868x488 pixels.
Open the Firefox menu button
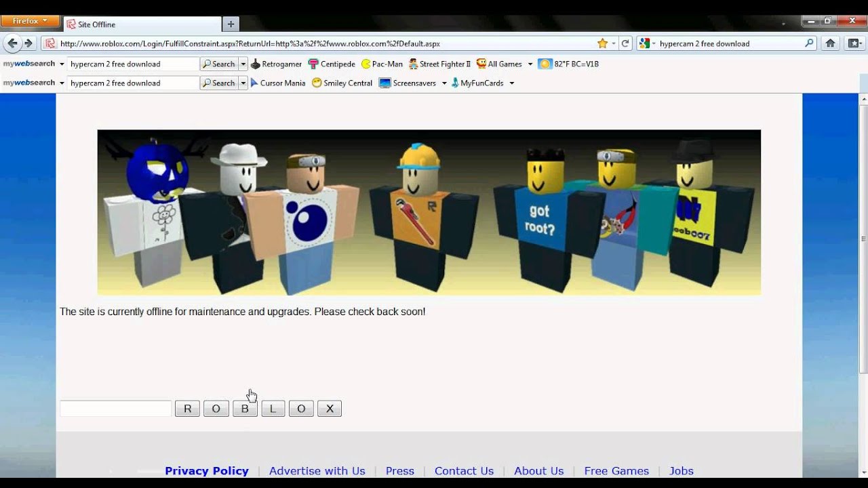click(30, 21)
